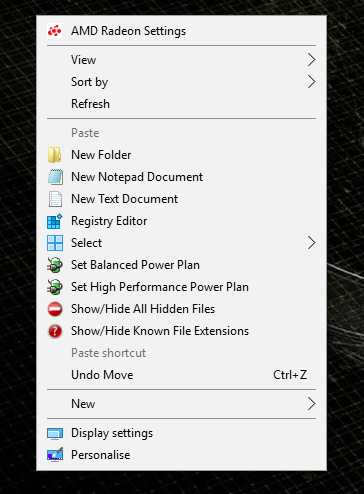The image size is (364, 494).
Task: Click the red no-entry Hidden Files icon
Action: coord(55,309)
